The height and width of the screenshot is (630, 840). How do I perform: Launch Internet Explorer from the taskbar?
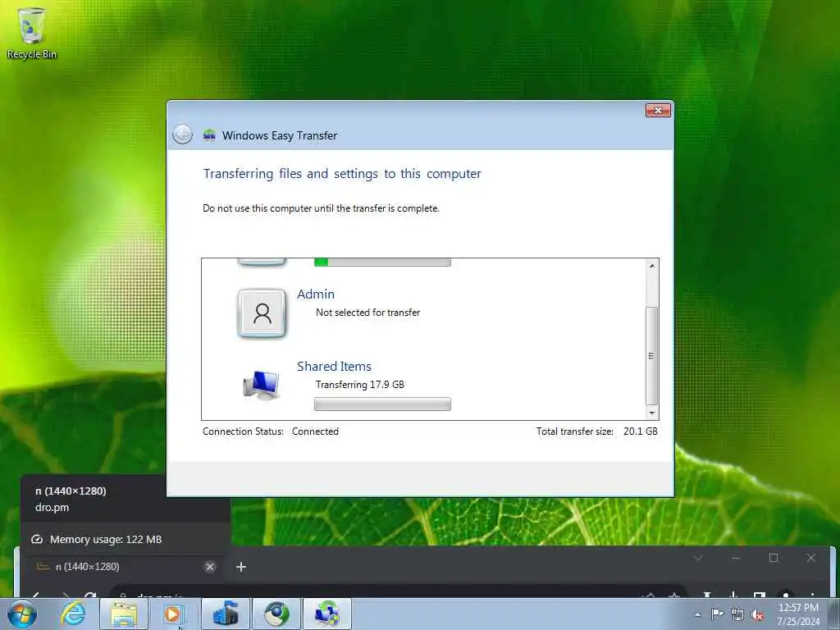pyautogui.click(x=73, y=614)
